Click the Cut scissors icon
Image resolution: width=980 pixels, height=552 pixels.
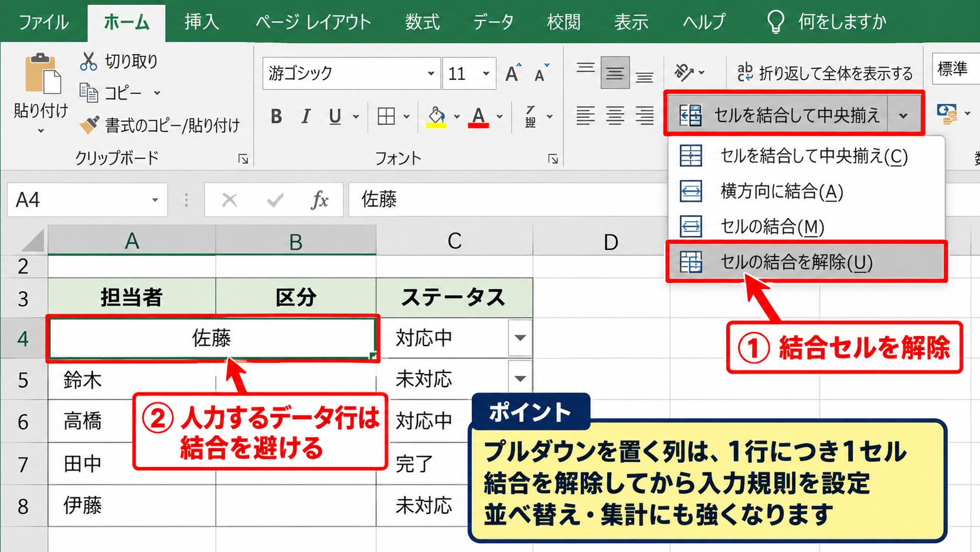click(89, 61)
